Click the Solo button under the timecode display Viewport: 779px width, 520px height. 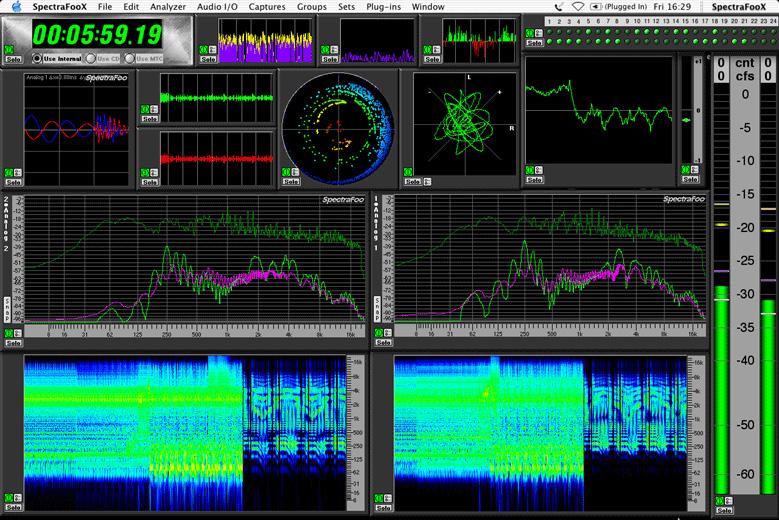[x=13, y=59]
